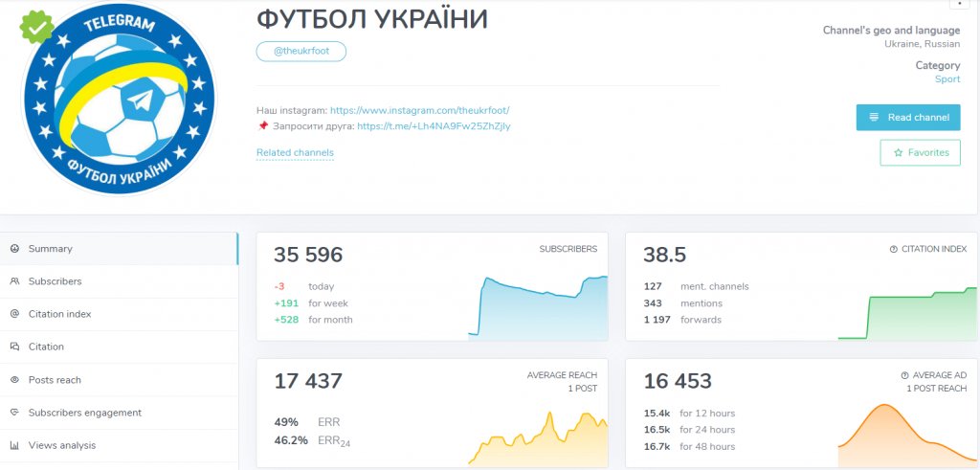Open the Citation index section
980x470 pixels.
119,314
